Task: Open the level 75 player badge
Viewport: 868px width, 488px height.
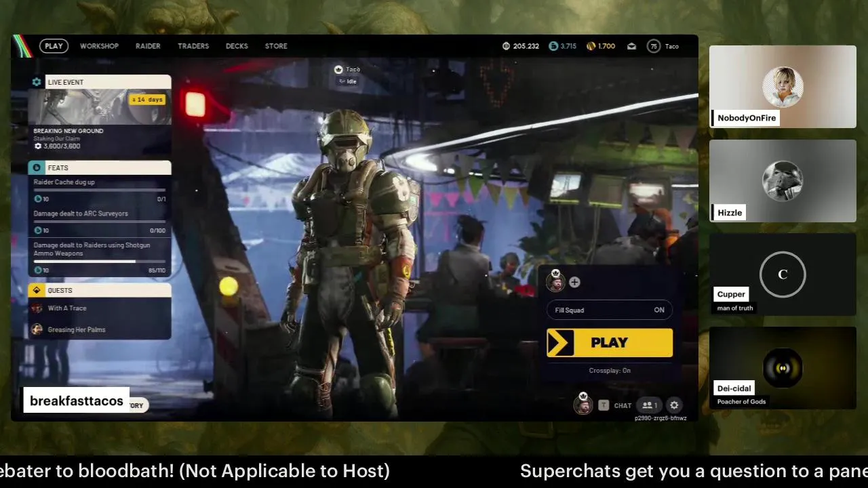Action: [654, 46]
